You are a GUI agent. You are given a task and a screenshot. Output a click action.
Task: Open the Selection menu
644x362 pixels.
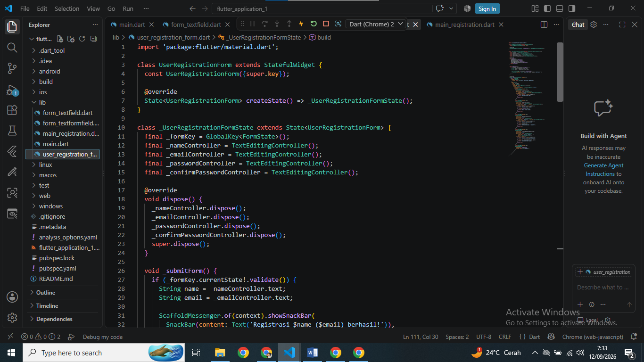(x=67, y=8)
